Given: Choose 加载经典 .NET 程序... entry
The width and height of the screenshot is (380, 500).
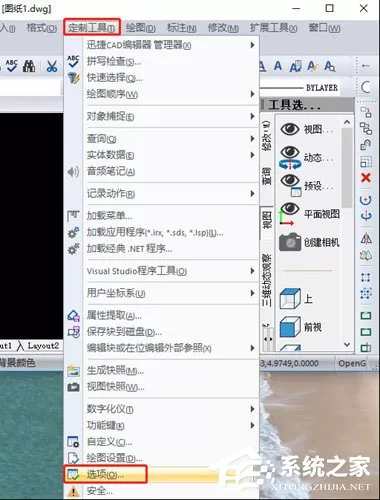Looking at the screenshot, I should pyautogui.click(x=161, y=249).
